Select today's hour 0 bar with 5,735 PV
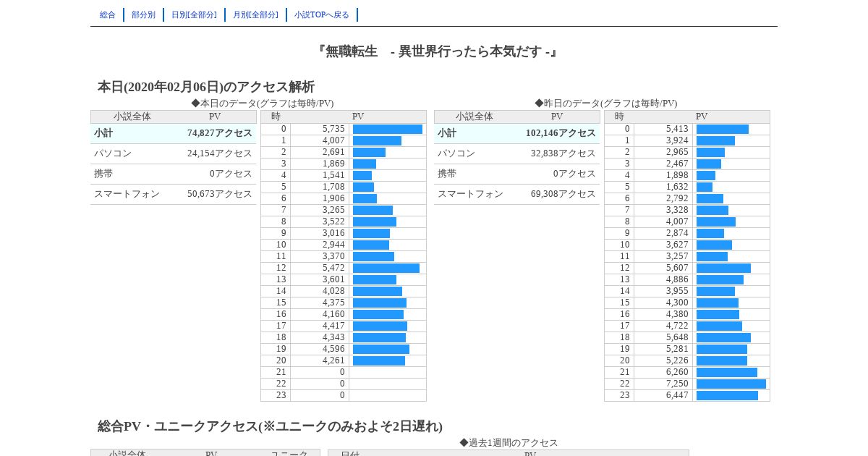Image resolution: width=868 pixels, height=456 pixels. coord(388,130)
